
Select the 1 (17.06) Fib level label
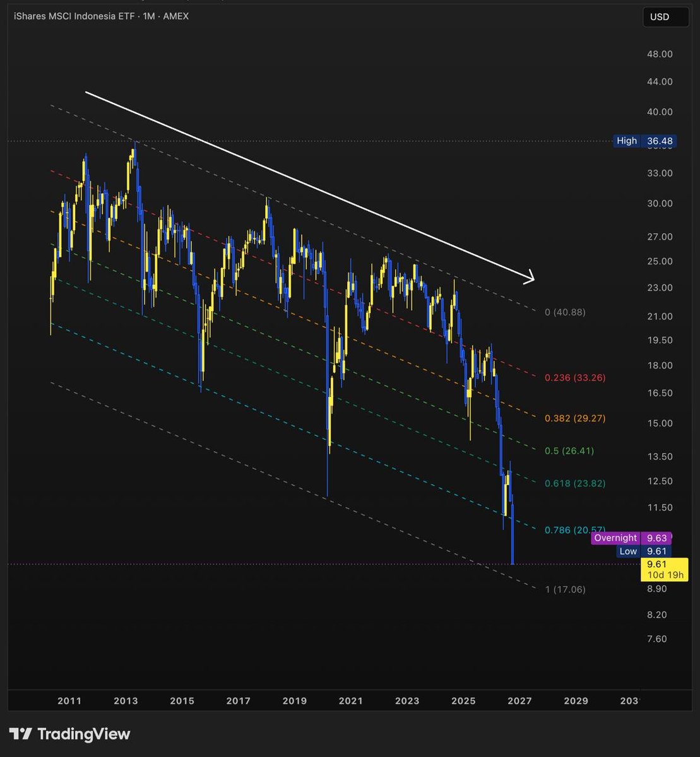tap(565, 589)
